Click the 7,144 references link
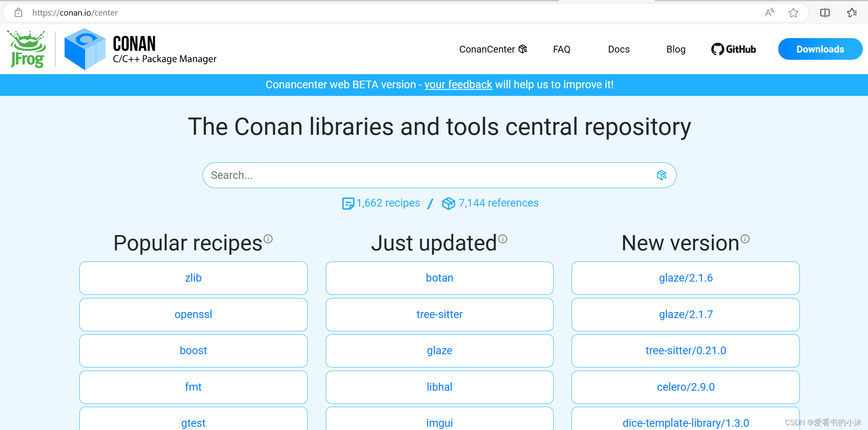This screenshot has width=868, height=430. pos(499,203)
